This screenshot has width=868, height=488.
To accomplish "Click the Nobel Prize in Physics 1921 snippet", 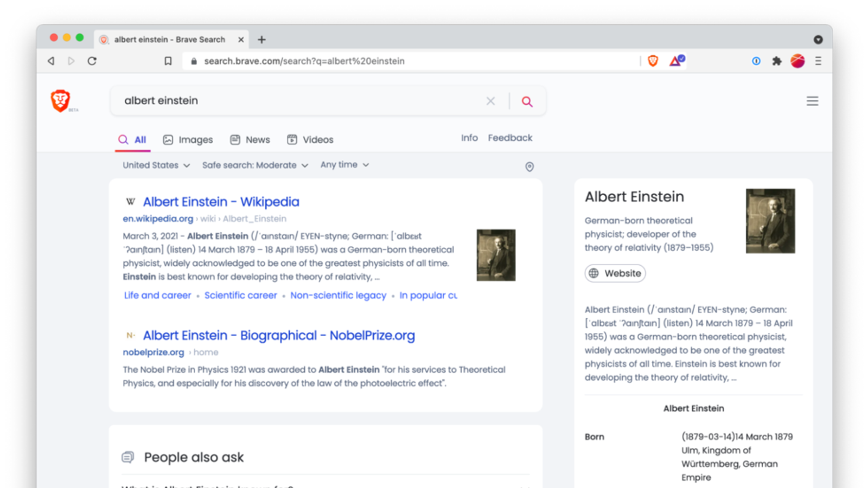I will point(314,376).
